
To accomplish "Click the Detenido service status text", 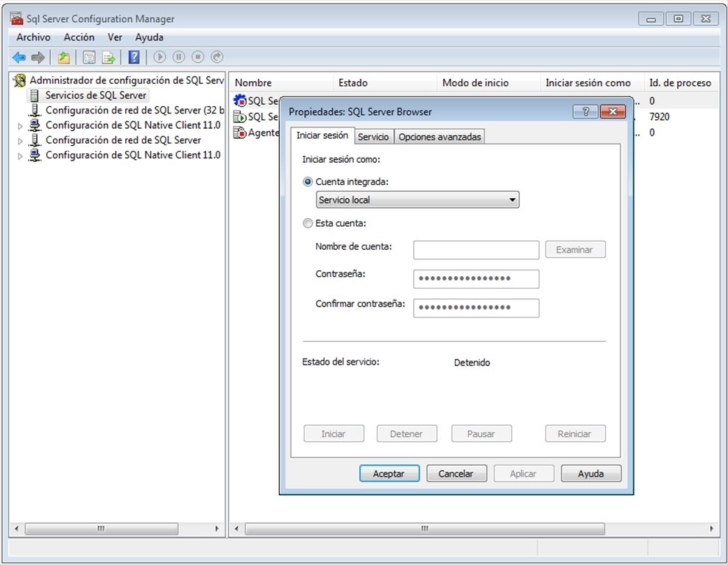I will click(472, 362).
